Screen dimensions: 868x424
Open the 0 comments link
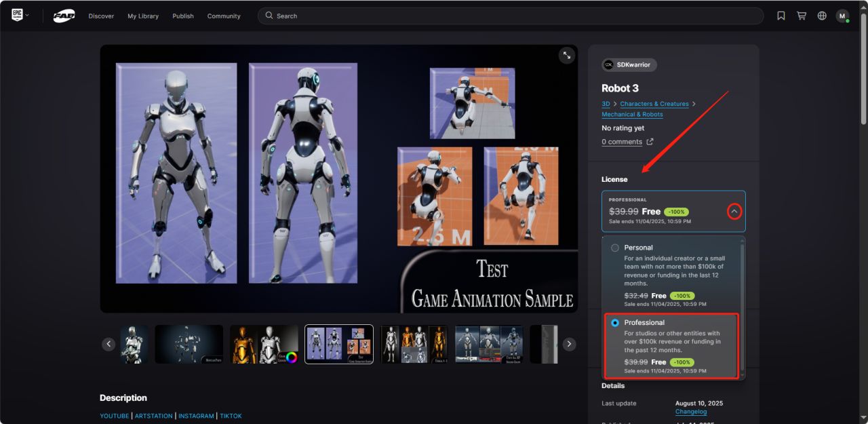tap(622, 142)
